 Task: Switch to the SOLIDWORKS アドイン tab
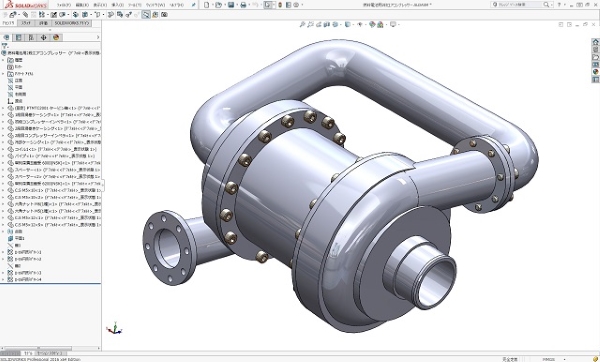pyautogui.click(x=72, y=23)
